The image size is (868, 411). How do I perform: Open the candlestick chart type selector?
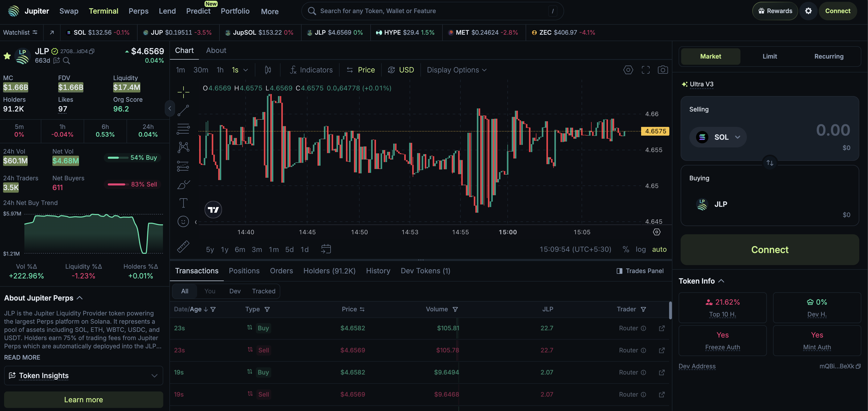pos(268,70)
